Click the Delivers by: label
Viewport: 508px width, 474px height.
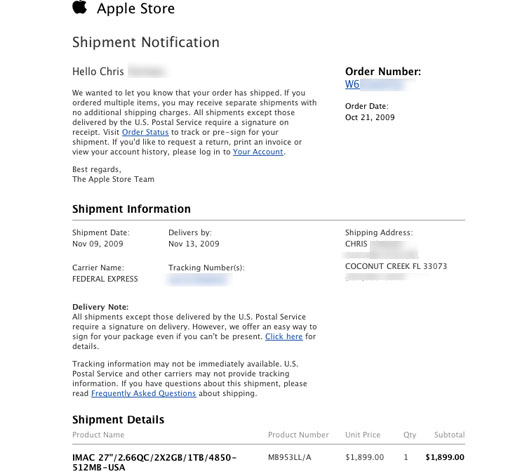[x=190, y=233]
